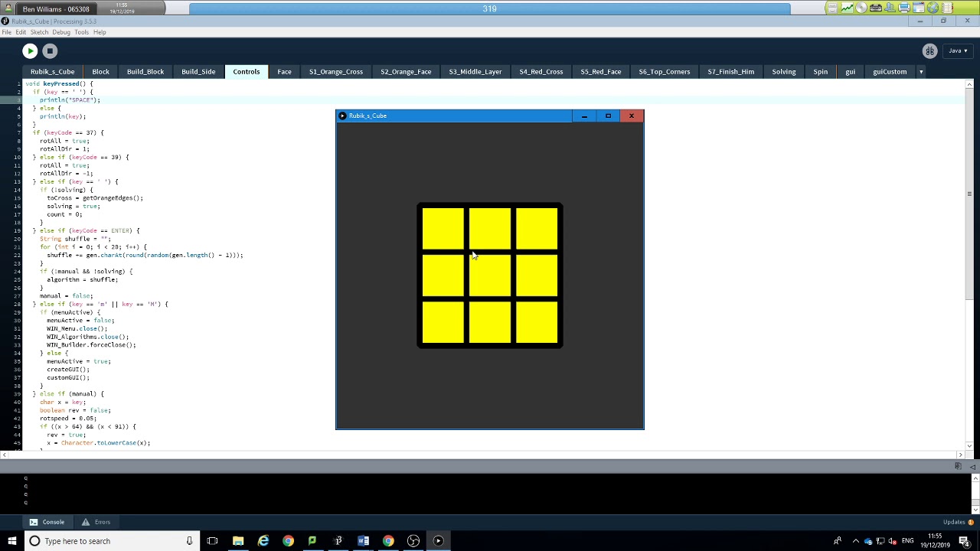Open Internet Explorer from taskbar
980x551 pixels.
(263, 541)
